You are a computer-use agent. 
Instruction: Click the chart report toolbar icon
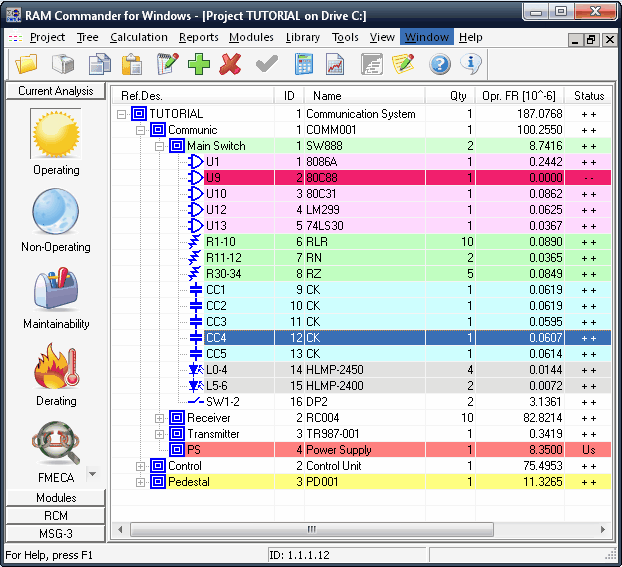[335, 64]
